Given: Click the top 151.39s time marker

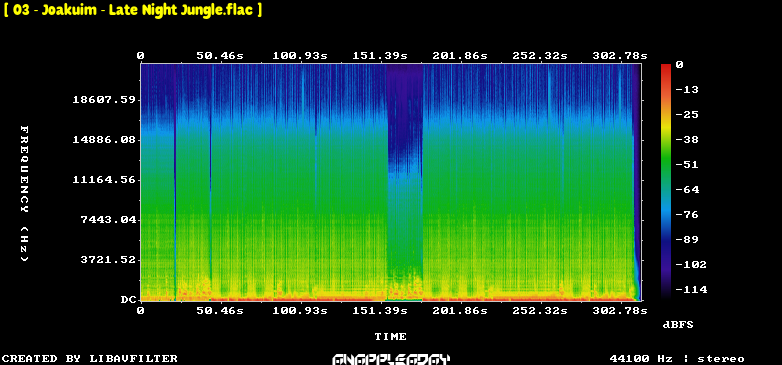Looking at the screenshot, I should [x=380, y=56].
